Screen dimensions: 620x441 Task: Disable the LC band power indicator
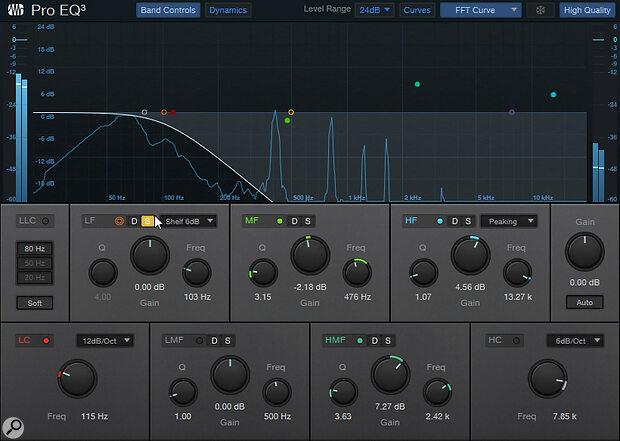click(46, 341)
